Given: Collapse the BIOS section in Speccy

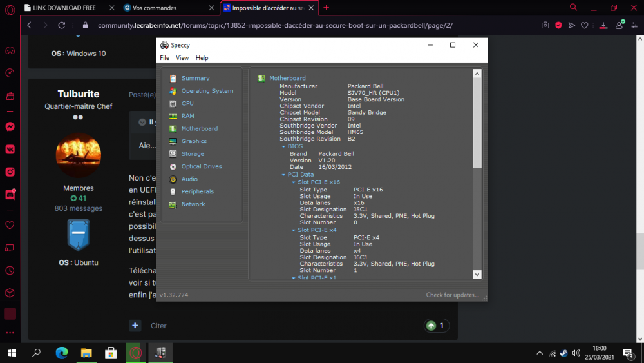Looking at the screenshot, I should click(x=283, y=146).
